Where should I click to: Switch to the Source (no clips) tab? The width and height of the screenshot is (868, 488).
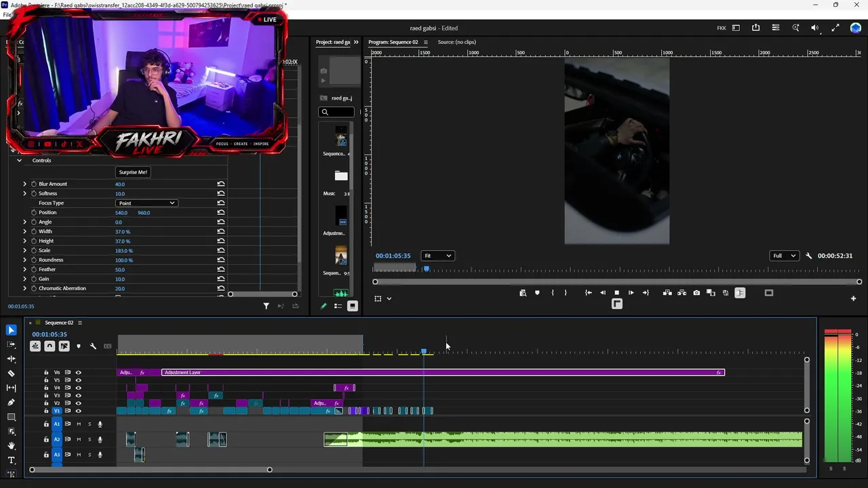[x=456, y=42]
